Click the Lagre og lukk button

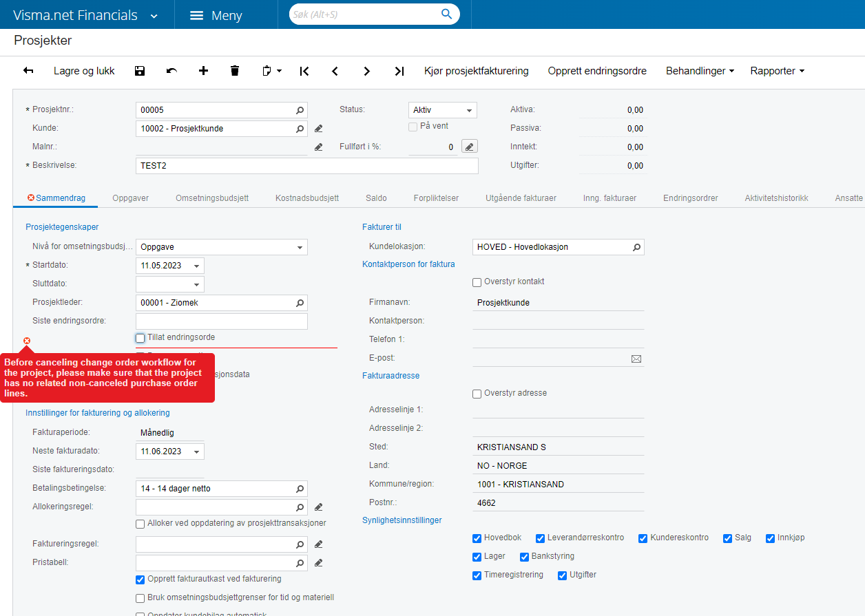pos(83,70)
